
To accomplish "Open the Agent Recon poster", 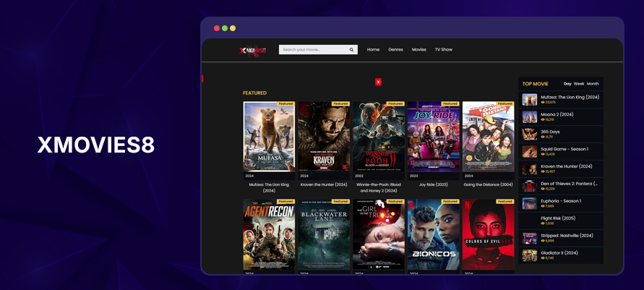I will pyautogui.click(x=269, y=234).
